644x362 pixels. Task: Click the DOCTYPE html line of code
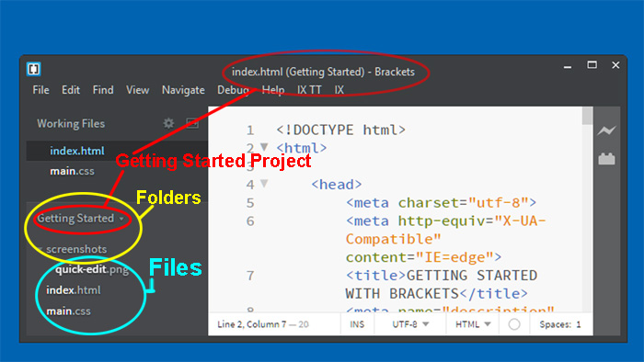tap(341, 130)
